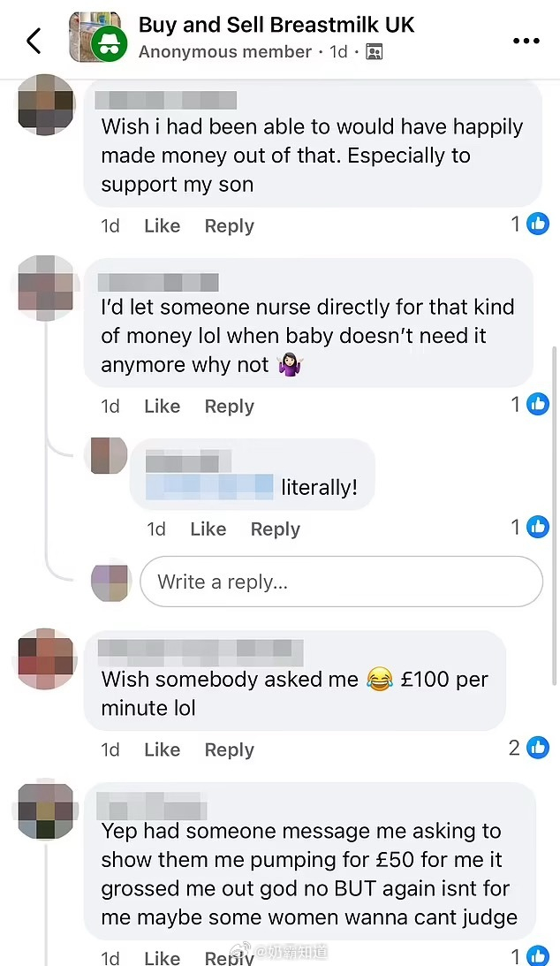Viewport: 560px width, 966px height.
Task: Open the Buy and Sell Breastmilk UK group title
Action: point(276,25)
